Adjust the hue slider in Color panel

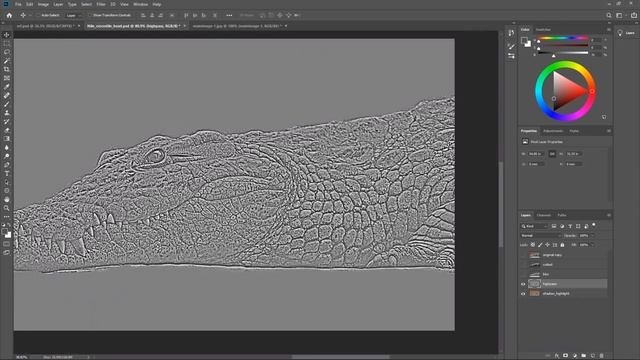(563, 38)
